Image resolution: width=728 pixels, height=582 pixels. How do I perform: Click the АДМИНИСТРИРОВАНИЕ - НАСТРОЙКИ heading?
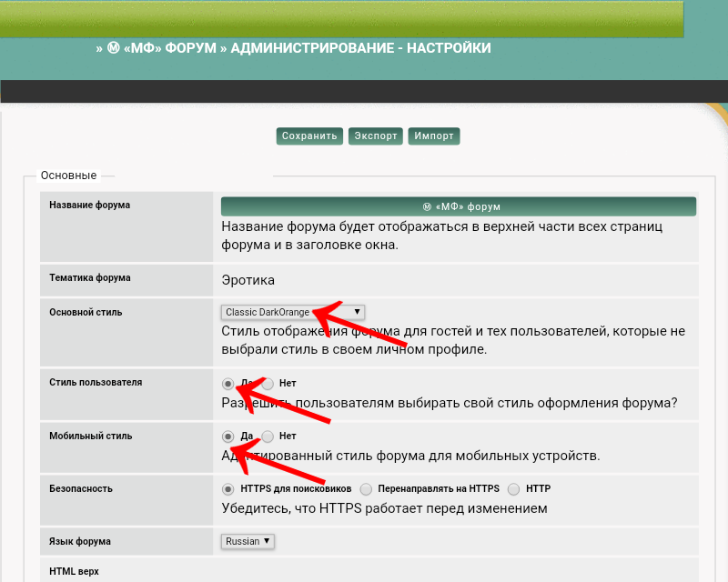click(360, 48)
